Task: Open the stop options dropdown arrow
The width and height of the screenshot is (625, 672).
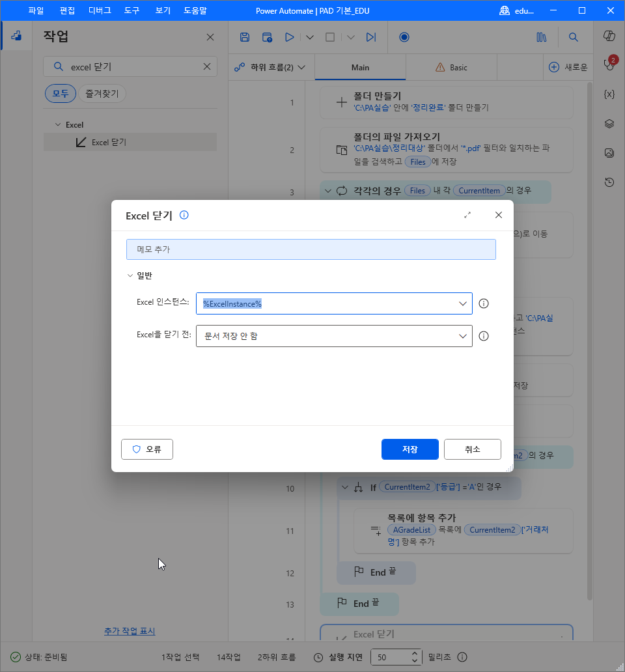Action: [x=350, y=37]
